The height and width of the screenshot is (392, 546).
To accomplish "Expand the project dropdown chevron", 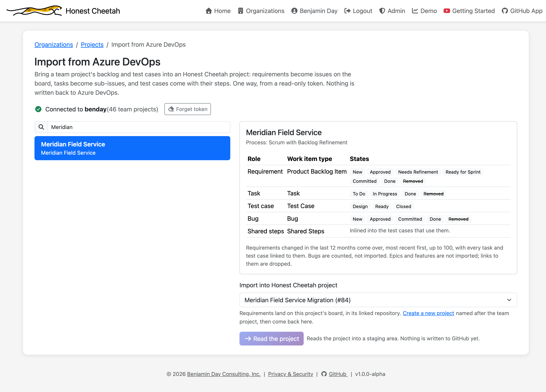I will 509,300.
